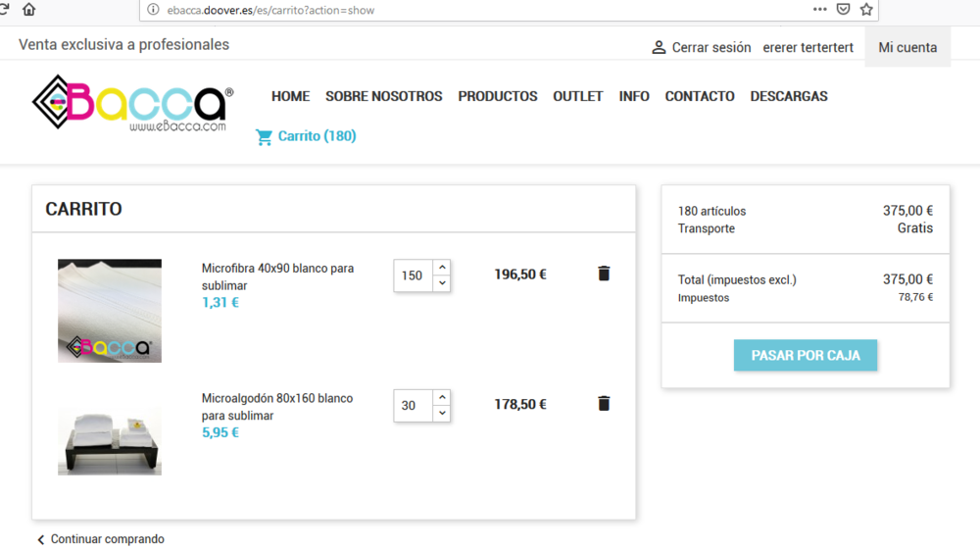Screen dimensions: 980x549
Task: Click the Microfibra quantity input field
Action: 413,275
